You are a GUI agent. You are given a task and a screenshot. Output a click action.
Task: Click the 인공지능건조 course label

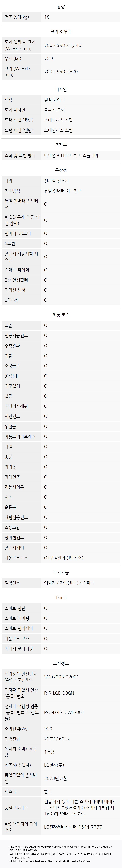pos(16,335)
